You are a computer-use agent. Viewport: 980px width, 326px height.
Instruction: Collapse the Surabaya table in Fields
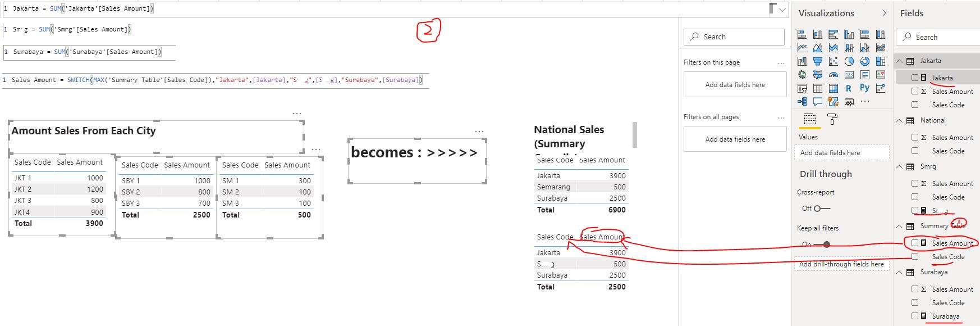coord(899,272)
